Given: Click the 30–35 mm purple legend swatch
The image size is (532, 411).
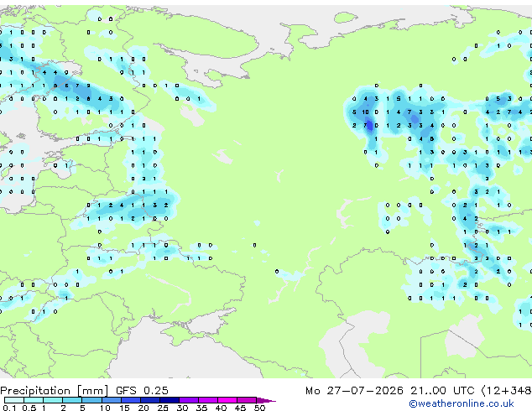Looking at the screenshot, I should [x=188, y=400].
